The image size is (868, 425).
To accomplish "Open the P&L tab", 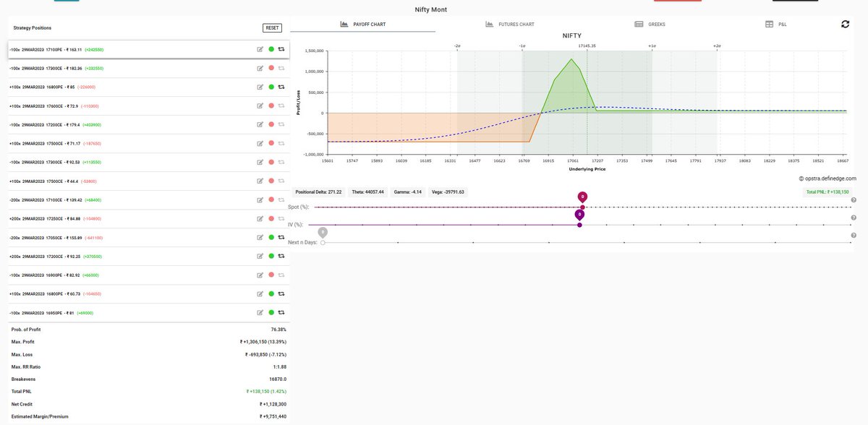I will [776, 24].
